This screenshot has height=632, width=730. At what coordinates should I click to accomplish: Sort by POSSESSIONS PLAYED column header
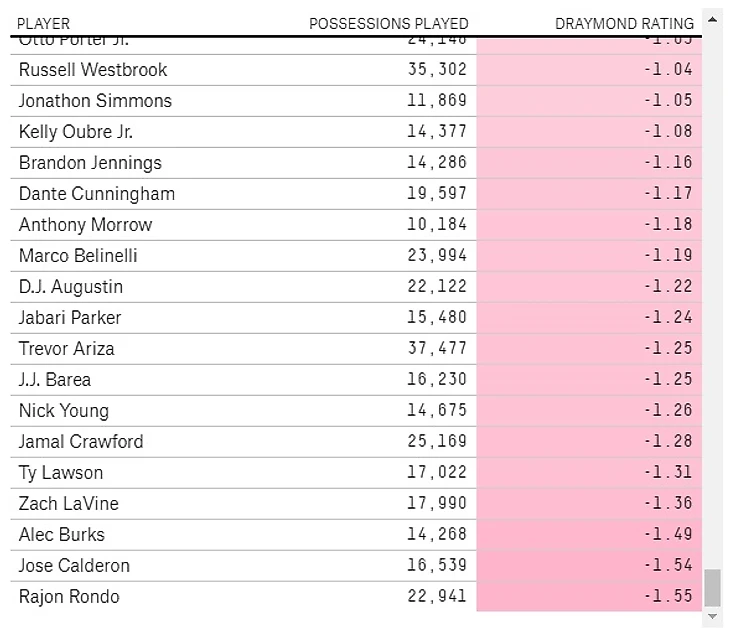pyautogui.click(x=388, y=23)
